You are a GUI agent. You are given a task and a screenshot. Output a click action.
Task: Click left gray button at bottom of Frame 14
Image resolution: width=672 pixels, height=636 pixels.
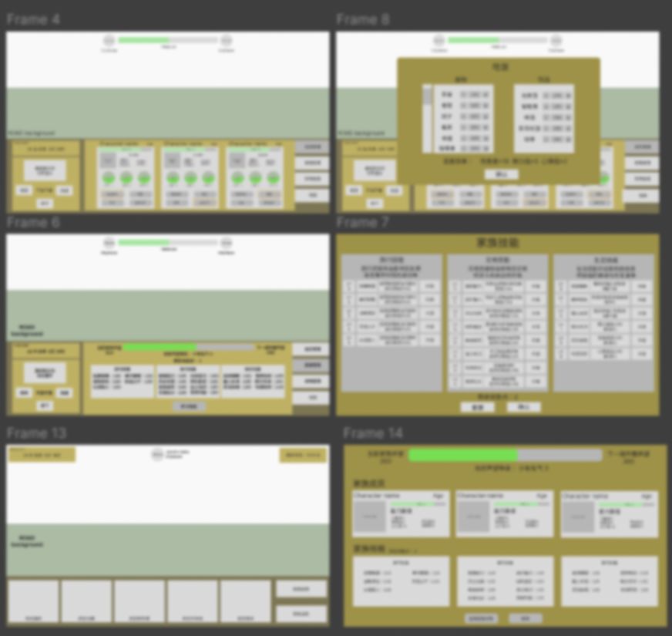tap(482, 618)
